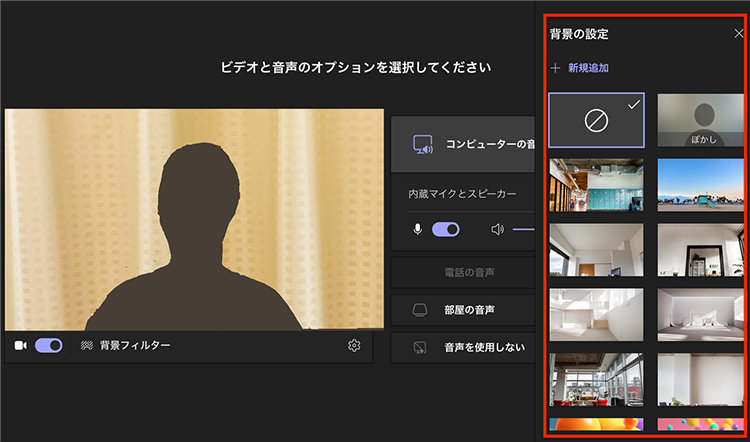
Task: Close the 背景の設定 panel
Action: click(739, 33)
